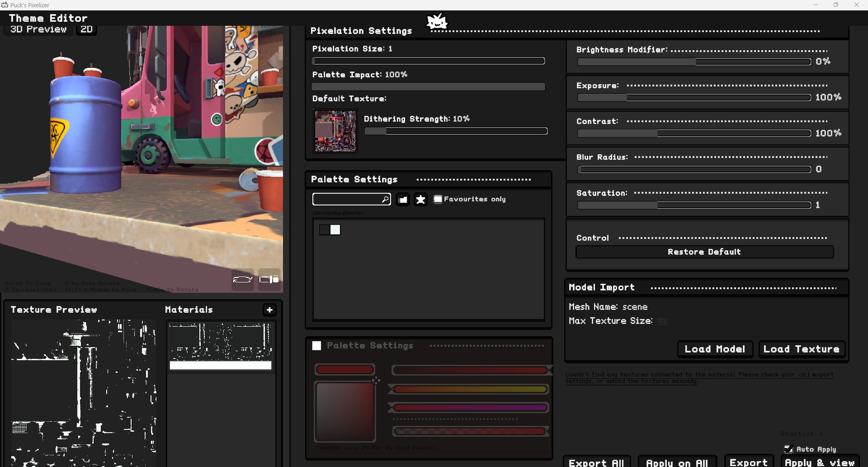Toggle the Auto Apply checkbox
The image size is (868, 467).
tap(788, 449)
